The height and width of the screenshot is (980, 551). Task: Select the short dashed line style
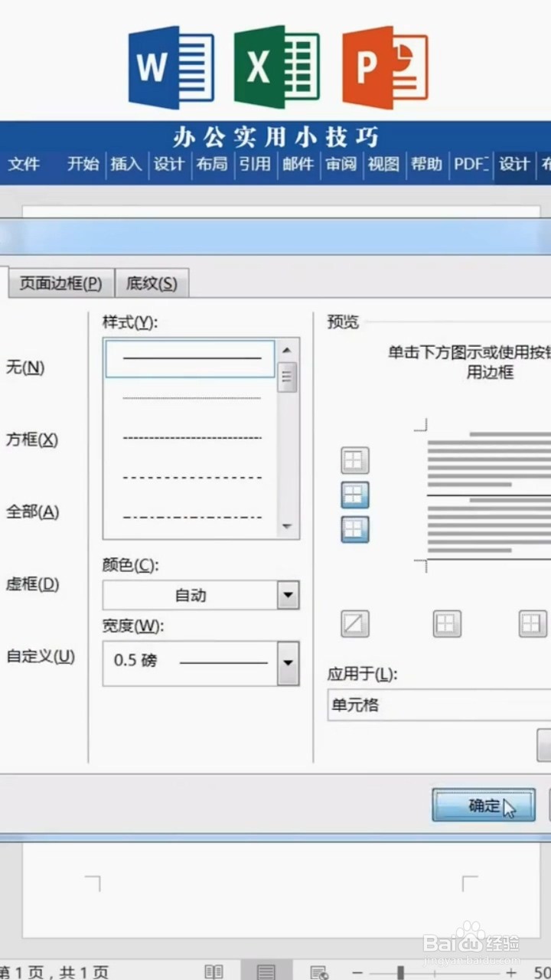coord(191,438)
